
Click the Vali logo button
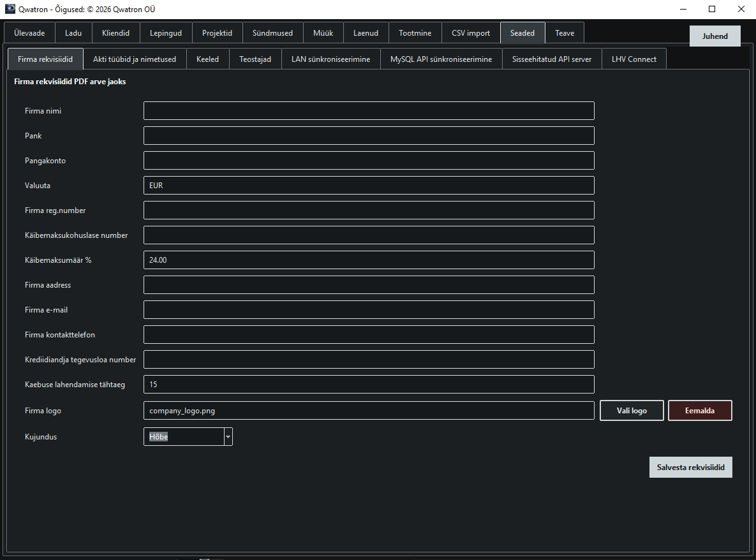pos(632,411)
